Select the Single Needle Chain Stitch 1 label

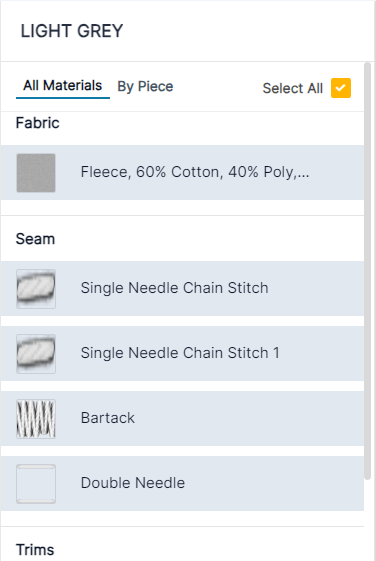pyautogui.click(x=180, y=353)
